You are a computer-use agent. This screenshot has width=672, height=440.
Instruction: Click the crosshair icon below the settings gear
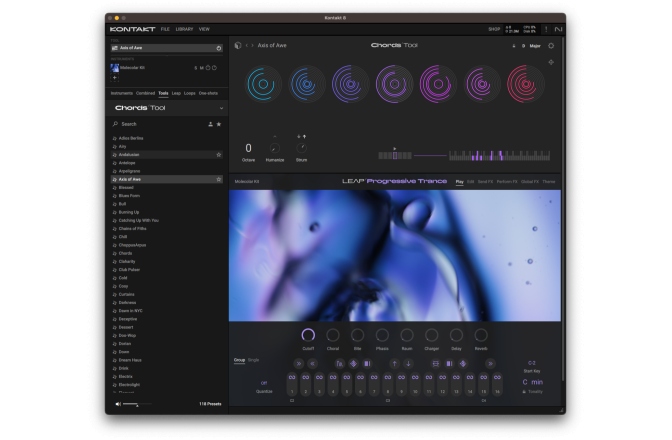click(551, 62)
